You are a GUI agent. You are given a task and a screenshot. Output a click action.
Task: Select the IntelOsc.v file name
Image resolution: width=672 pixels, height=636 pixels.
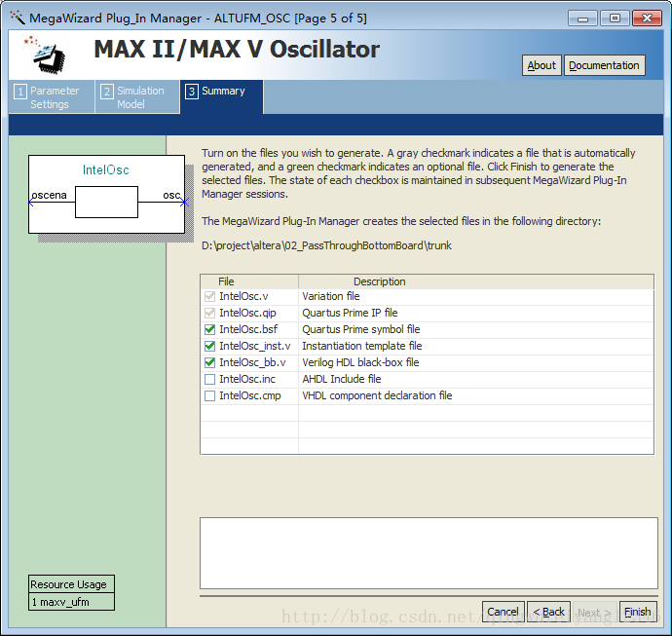pos(243,296)
